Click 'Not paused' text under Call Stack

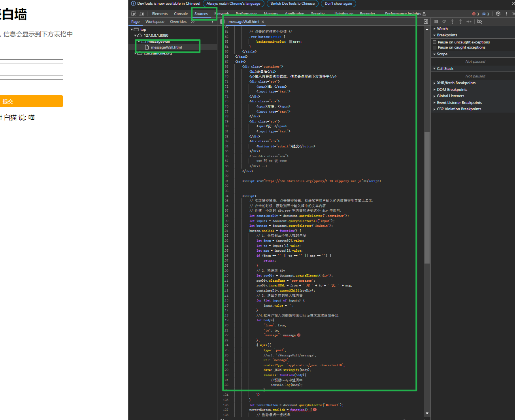(x=475, y=76)
